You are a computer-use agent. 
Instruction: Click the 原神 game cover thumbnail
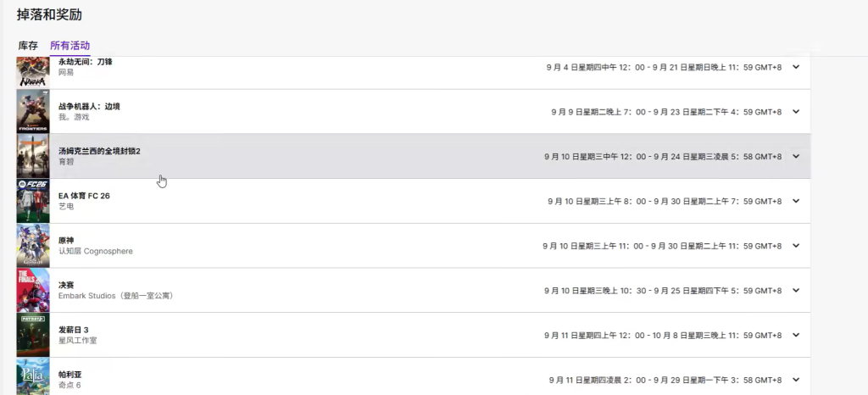pyautogui.click(x=33, y=246)
